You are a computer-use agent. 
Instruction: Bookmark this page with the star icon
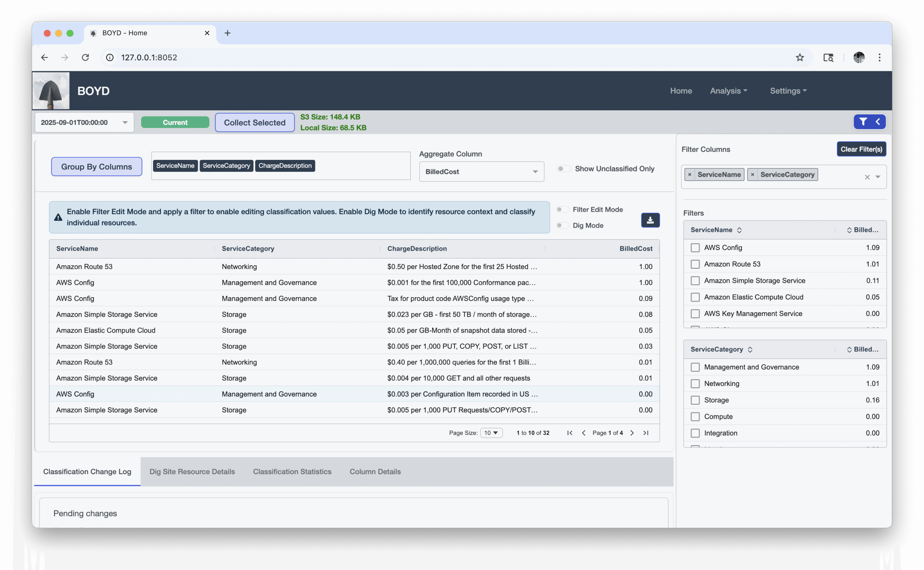coord(799,57)
